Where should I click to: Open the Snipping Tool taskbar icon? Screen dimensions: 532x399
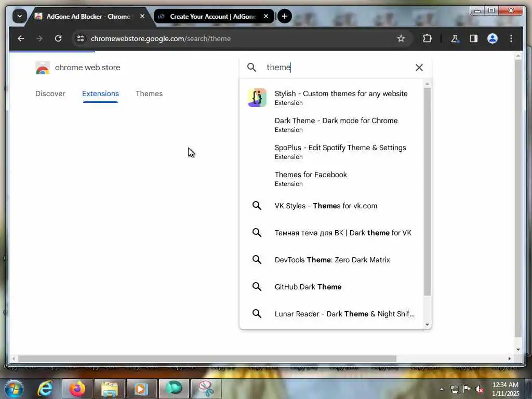206,389
